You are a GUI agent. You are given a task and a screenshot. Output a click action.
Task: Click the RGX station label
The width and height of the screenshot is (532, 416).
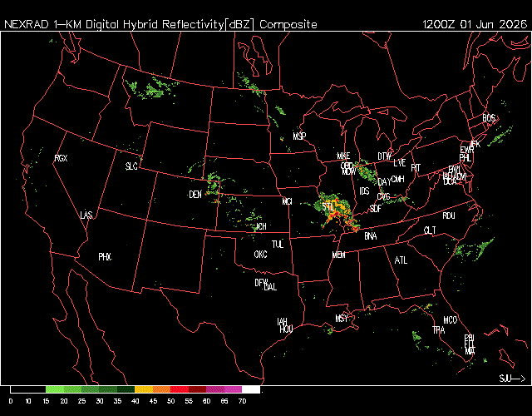(x=61, y=158)
